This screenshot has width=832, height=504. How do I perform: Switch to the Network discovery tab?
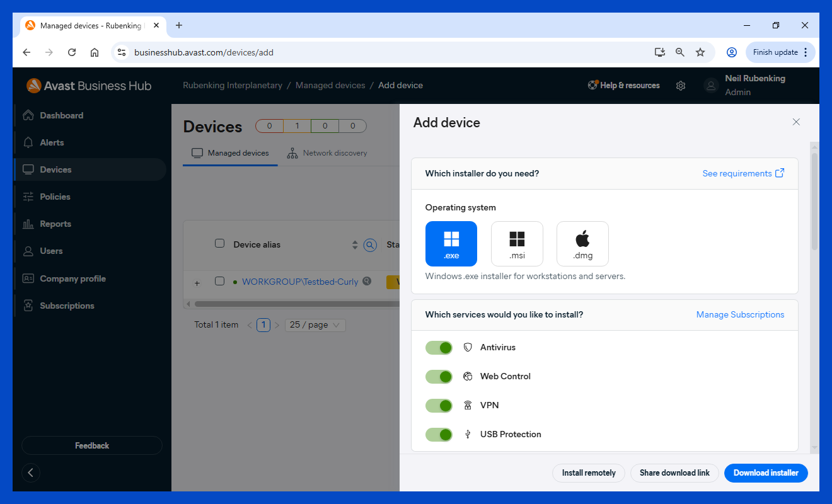(x=326, y=153)
